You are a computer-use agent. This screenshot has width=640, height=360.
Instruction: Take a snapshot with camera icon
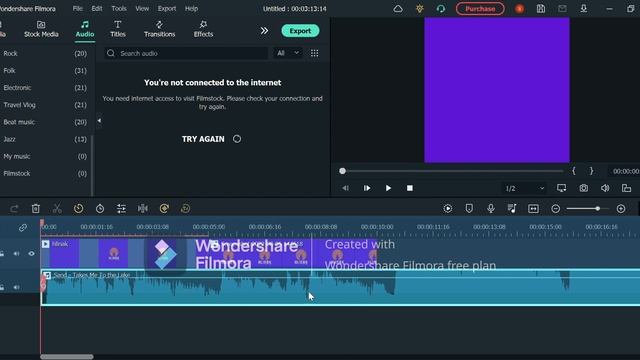pos(584,188)
